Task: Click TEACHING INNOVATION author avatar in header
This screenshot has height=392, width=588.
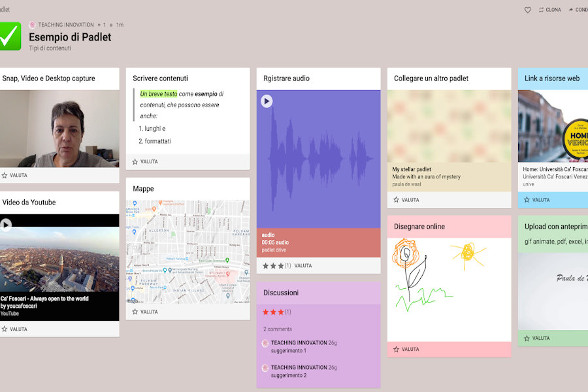Action: [x=32, y=25]
